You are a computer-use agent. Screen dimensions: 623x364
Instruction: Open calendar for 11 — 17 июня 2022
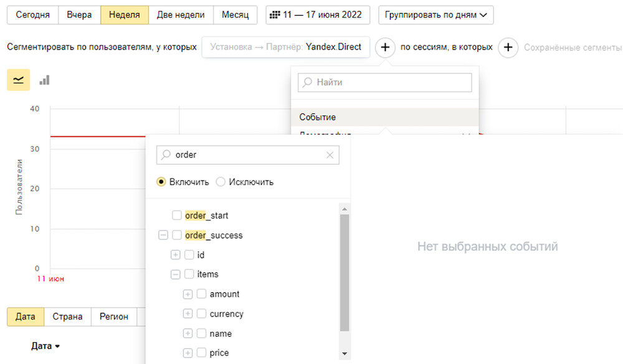(x=318, y=15)
